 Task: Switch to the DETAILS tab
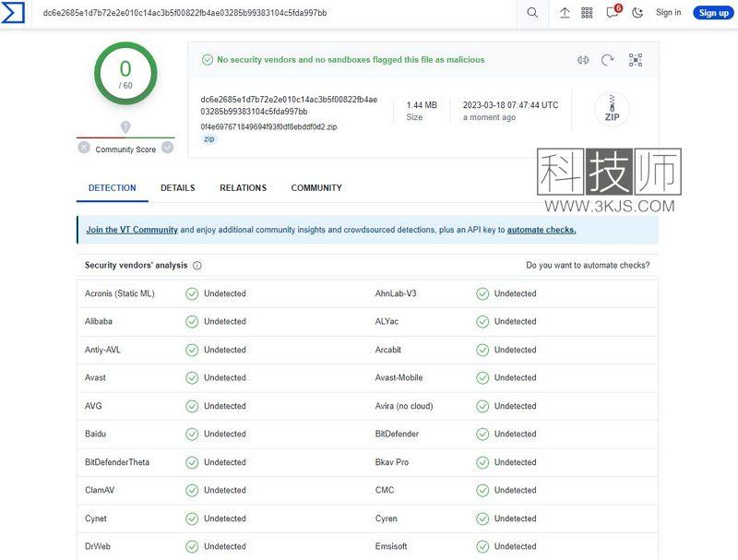(x=177, y=188)
